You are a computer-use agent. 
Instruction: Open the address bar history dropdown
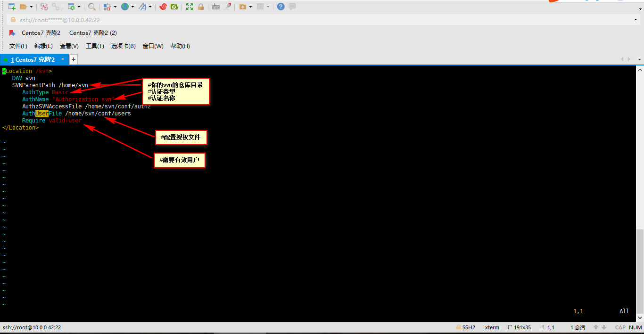coord(636,20)
